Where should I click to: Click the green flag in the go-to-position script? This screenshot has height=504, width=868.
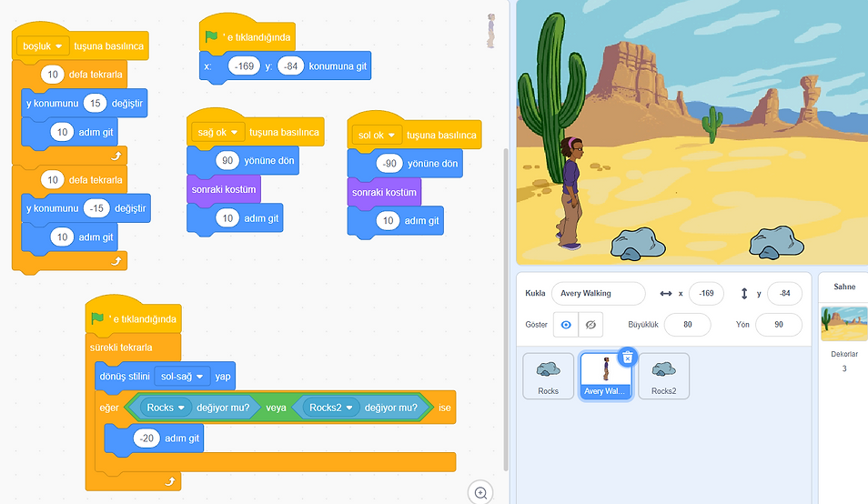coord(211,36)
